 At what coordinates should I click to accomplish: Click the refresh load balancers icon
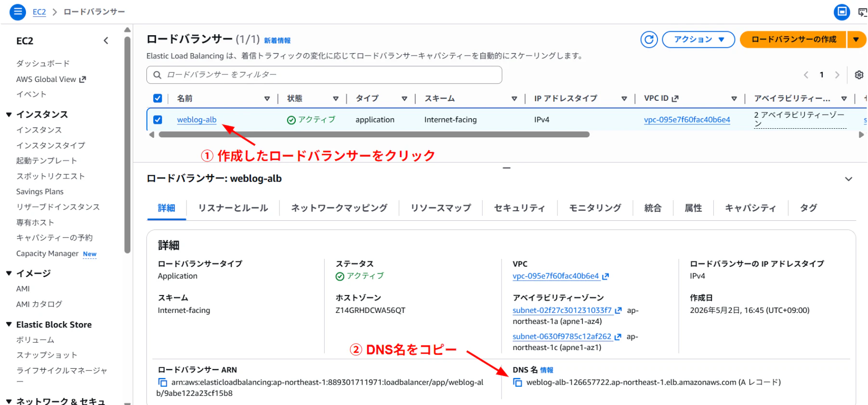point(649,40)
